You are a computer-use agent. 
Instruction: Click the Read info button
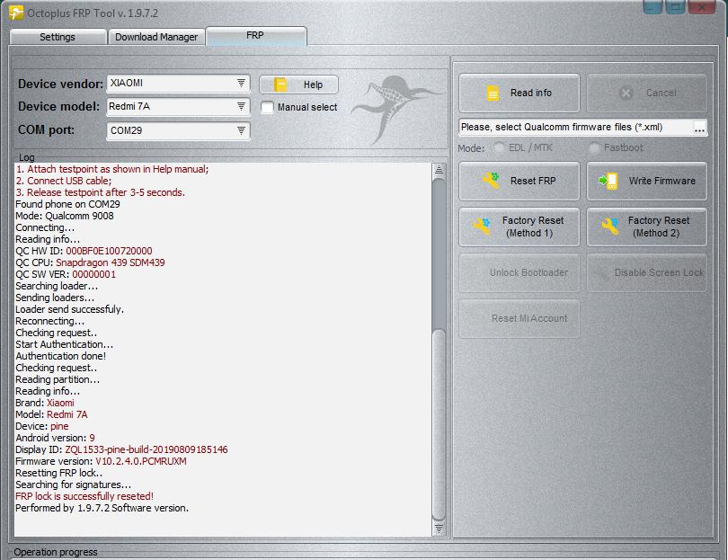coord(519,93)
